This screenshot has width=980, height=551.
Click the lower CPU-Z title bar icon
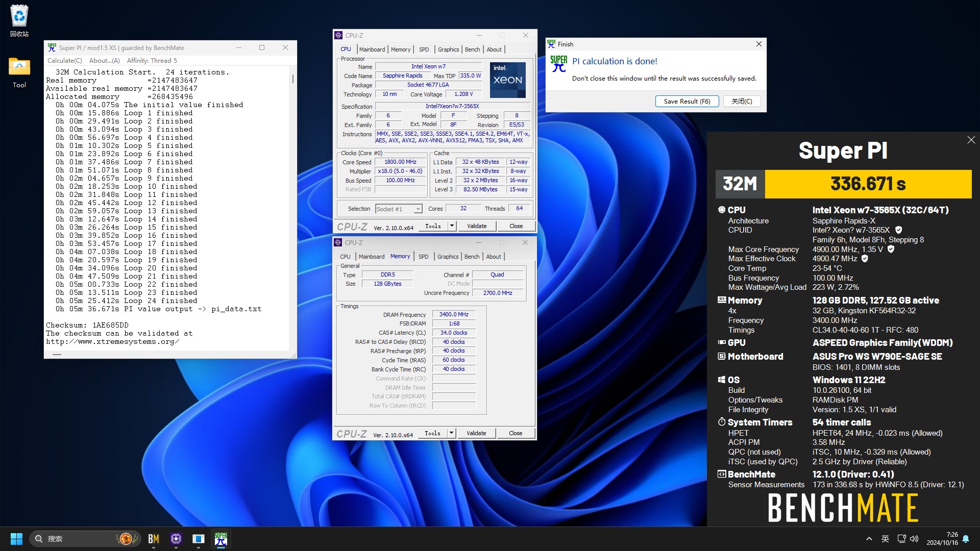(x=338, y=242)
